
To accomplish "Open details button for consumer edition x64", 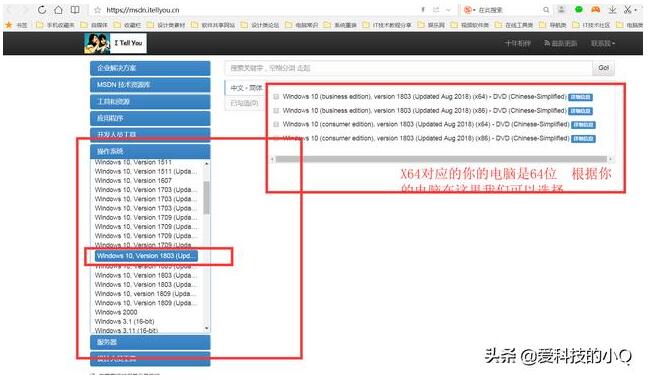I will click(583, 125).
